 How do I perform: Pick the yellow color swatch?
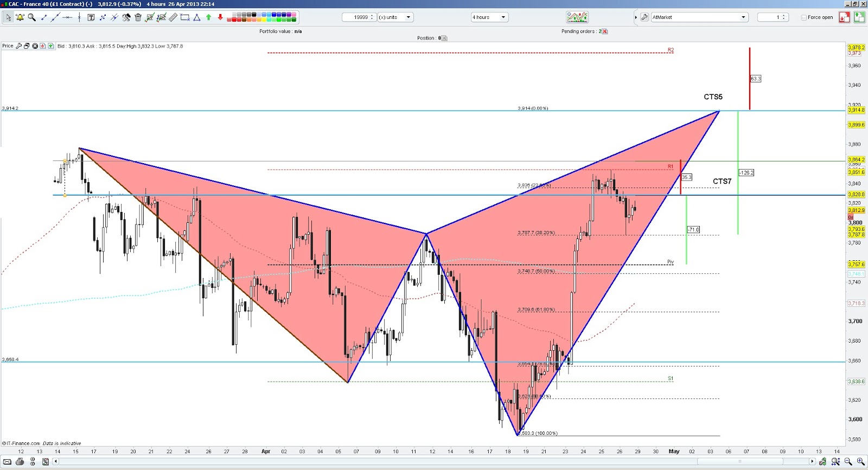coord(264,20)
